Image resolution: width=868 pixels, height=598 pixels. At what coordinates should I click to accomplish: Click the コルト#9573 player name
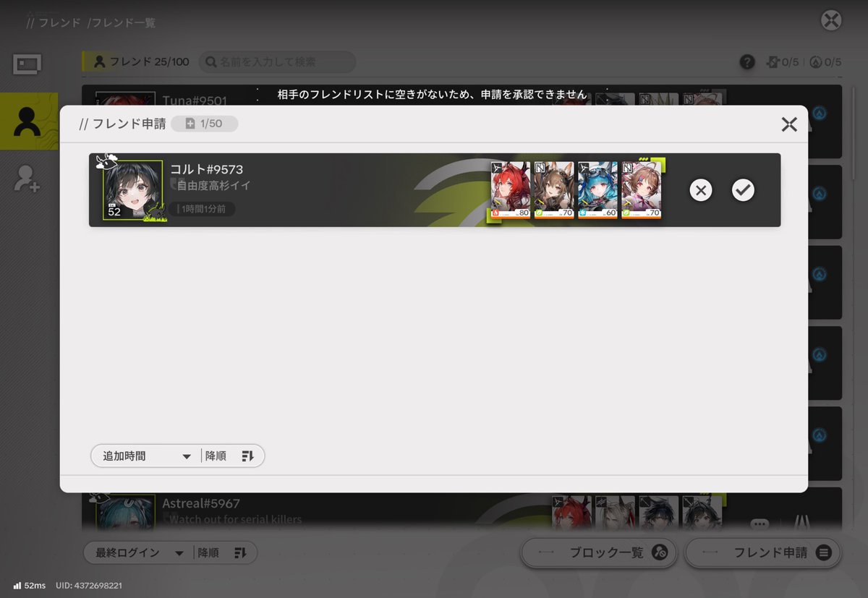(206, 169)
